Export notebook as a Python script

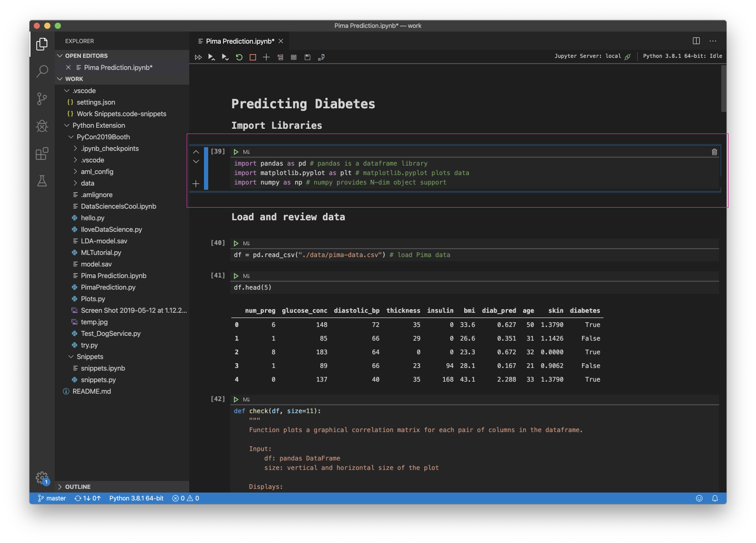click(x=321, y=57)
